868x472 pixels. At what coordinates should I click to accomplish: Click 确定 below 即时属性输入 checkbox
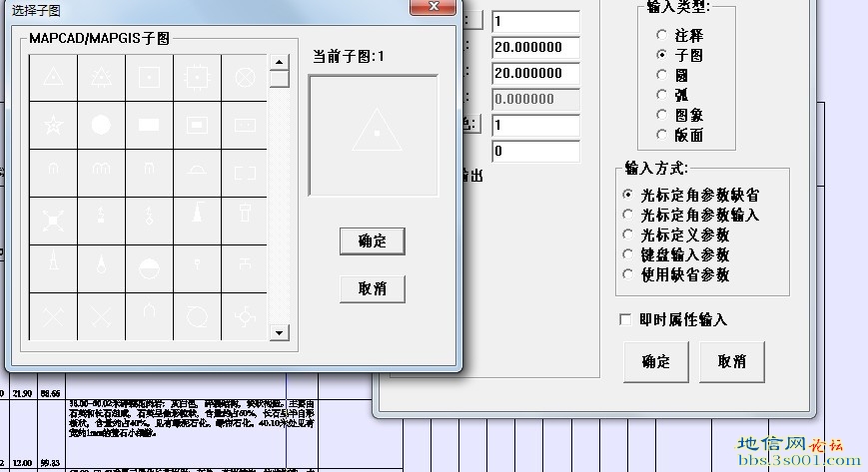656,362
